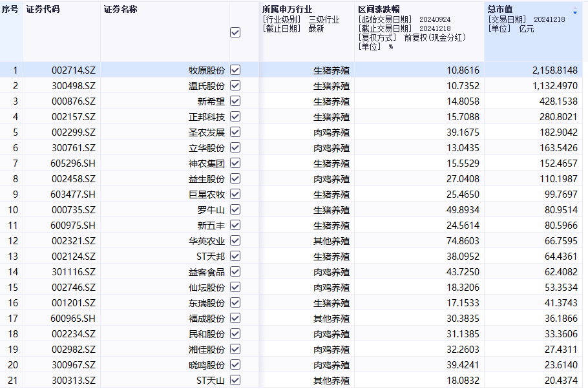Screen dimensions: 588x389
Task: Click the 证券代码 column header
Action: pyautogui.click(x=43, y=10)
